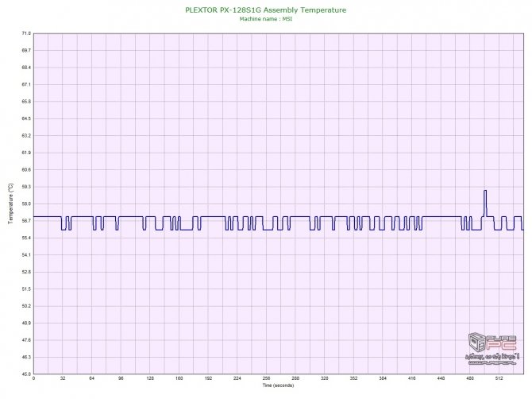532x399 pixels.
Task: Click the 51.5 temperature axis value
Action: click(26, 289)
